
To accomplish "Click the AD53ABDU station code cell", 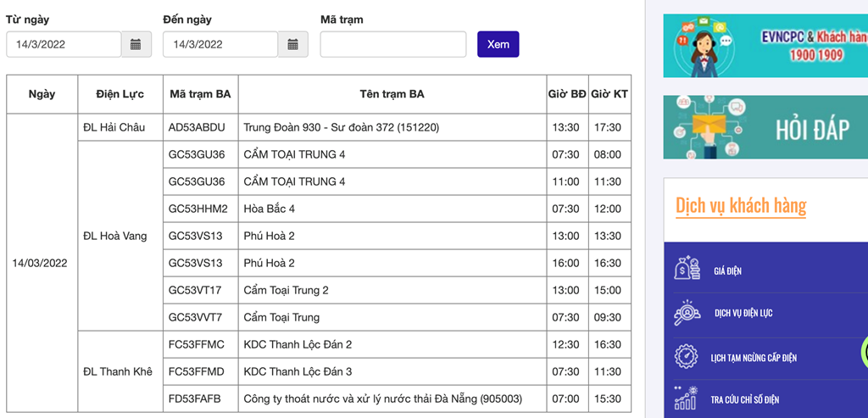I will coord(198,127).
